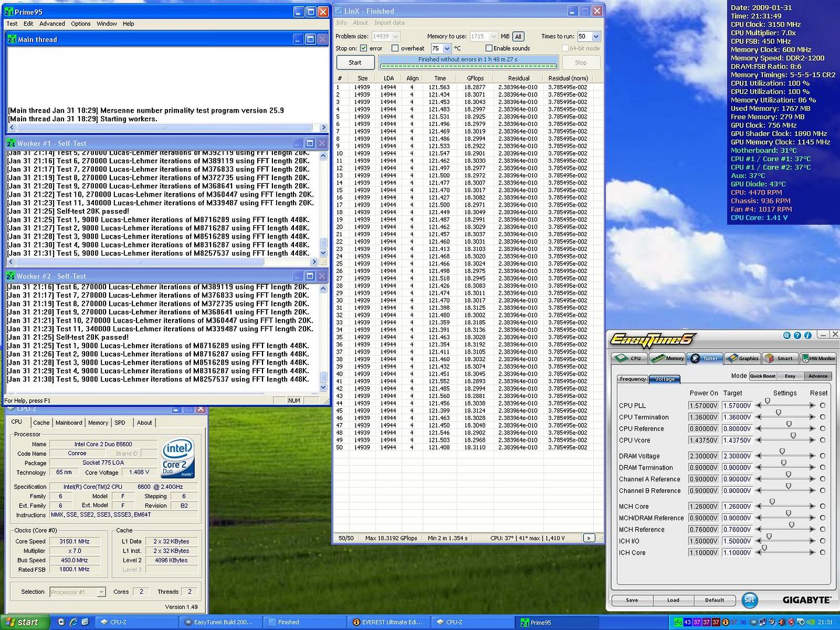
Task: Open Prime95 Advanced menu
Action: point(52,24)
